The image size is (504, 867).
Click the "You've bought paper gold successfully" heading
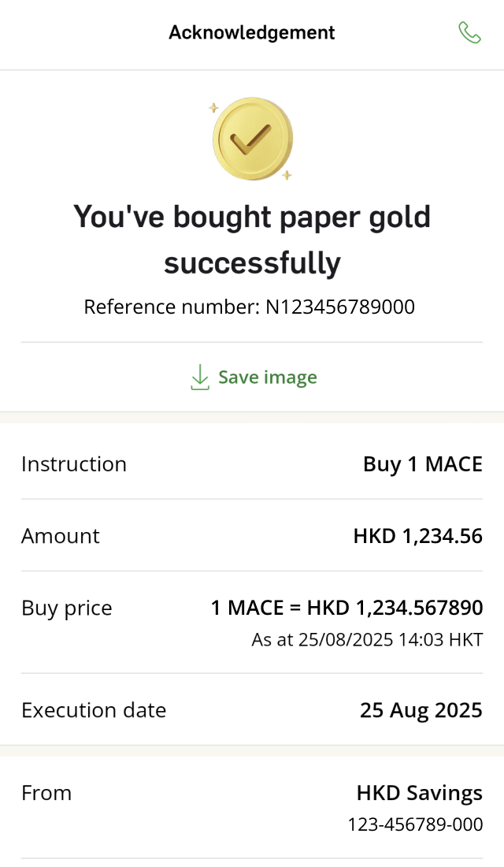pos(252,239)
